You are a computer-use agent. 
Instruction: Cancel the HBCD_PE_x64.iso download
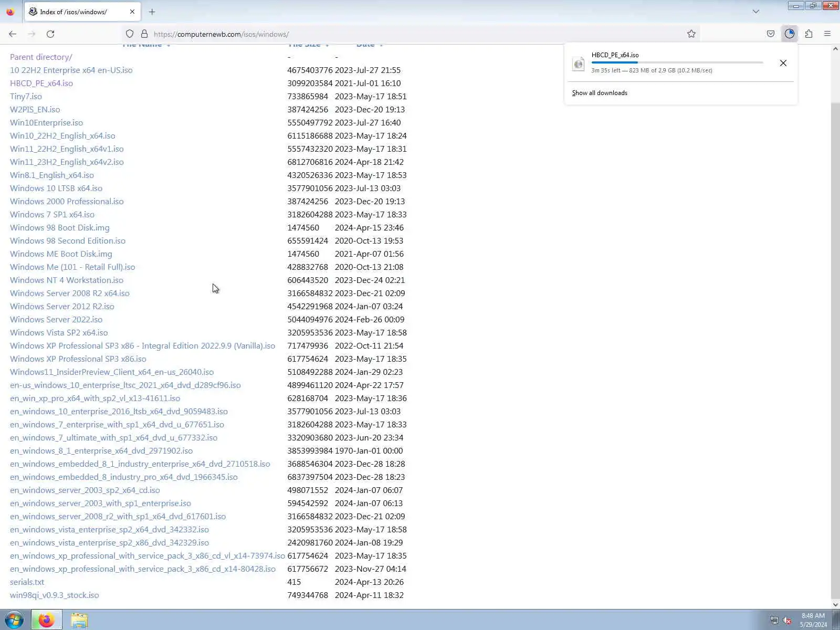783,63
